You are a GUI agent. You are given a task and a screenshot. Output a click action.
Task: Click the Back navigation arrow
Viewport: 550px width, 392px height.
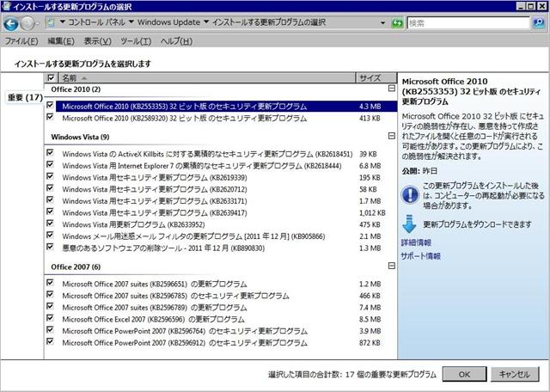tap(11, 24)
